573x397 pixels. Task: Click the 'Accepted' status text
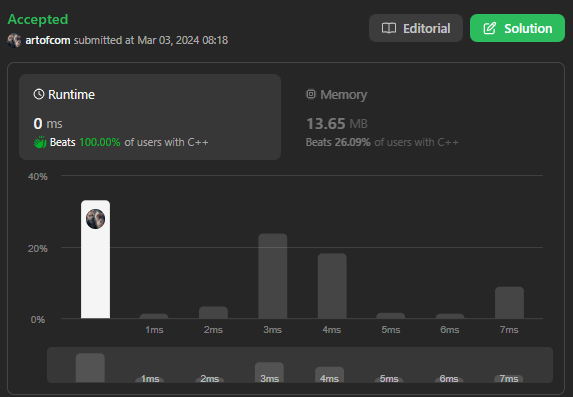click(x=38, y=19)
